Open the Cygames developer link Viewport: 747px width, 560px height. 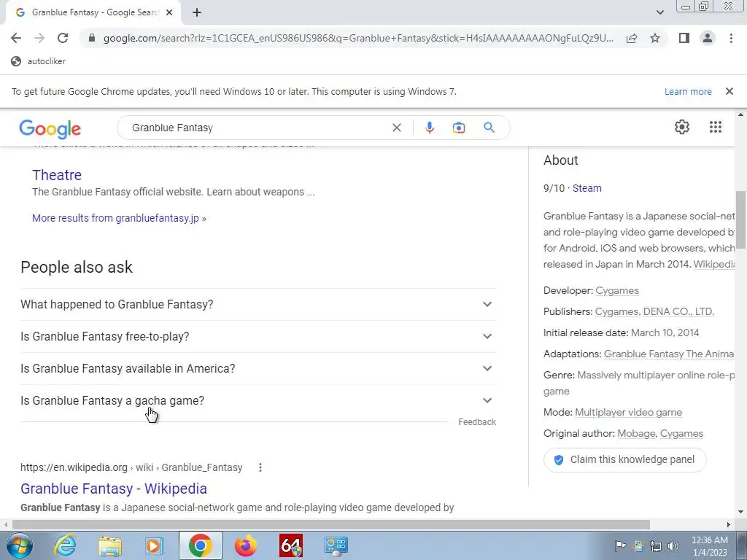tap(617, 290)
